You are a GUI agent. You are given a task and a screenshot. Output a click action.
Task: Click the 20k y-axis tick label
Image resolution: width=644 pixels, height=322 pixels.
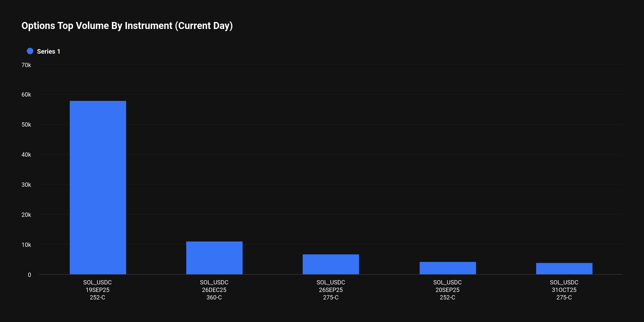[x=26, y=215]
